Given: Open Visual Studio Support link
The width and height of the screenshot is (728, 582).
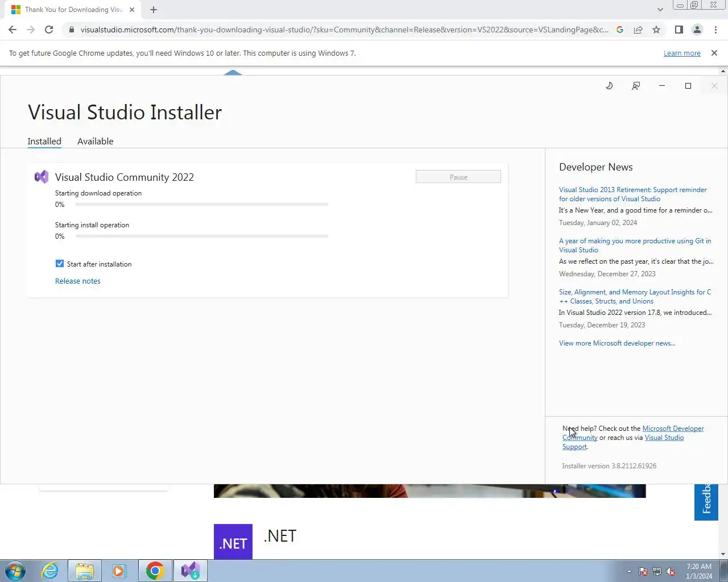Looking at the screenshot, I should tap(664, 438).
